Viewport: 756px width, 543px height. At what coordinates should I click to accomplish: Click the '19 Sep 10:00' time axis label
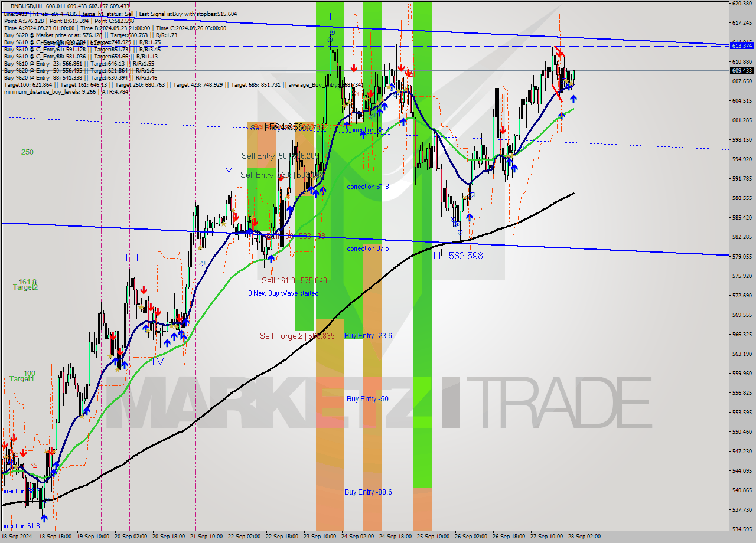tap(93, 537)
